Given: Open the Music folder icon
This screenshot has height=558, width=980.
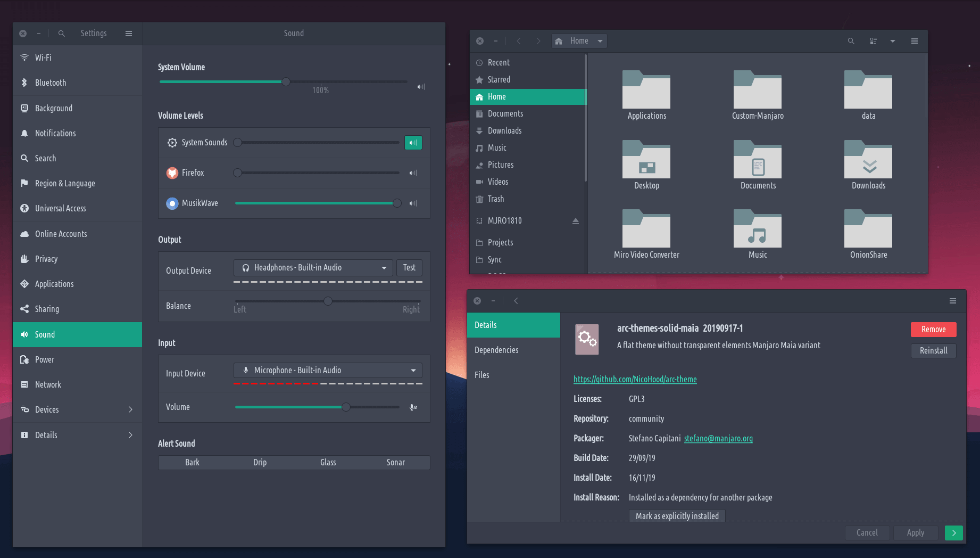Looking at the screenshot, I should (x=757, y=229).
